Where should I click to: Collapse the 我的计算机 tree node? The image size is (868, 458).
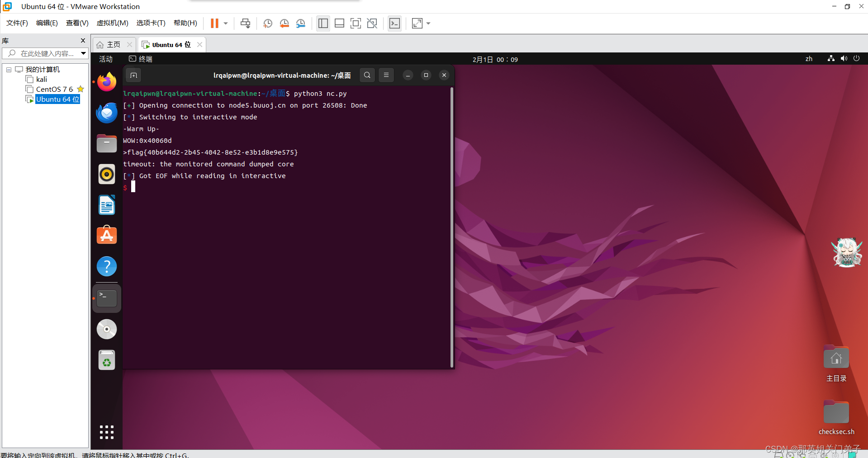click(9, 70)
